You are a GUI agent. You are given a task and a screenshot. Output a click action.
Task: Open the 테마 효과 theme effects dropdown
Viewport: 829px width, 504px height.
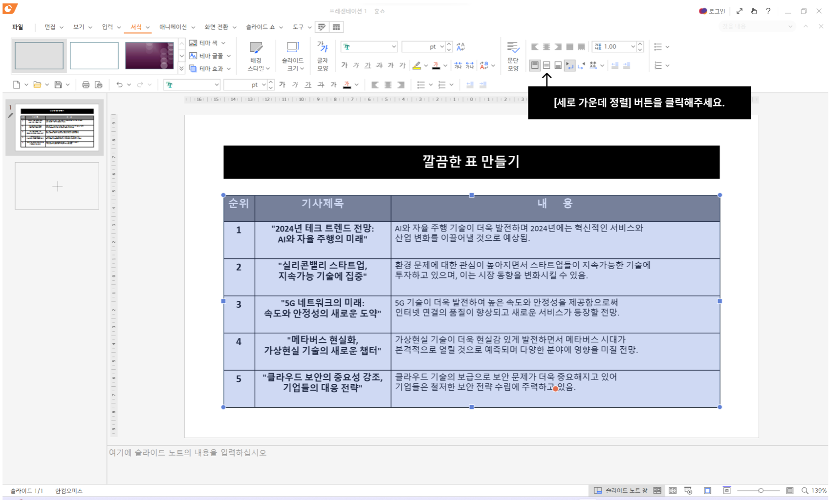[210, 69]
